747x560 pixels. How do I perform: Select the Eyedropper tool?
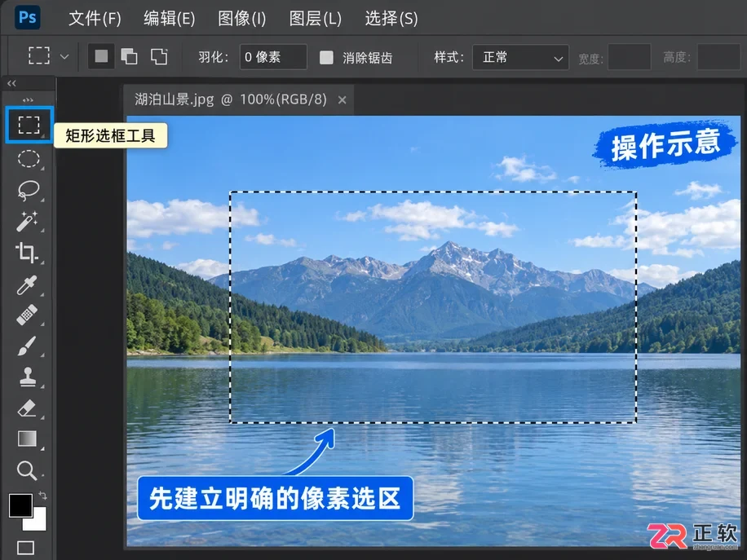(27, 284)
